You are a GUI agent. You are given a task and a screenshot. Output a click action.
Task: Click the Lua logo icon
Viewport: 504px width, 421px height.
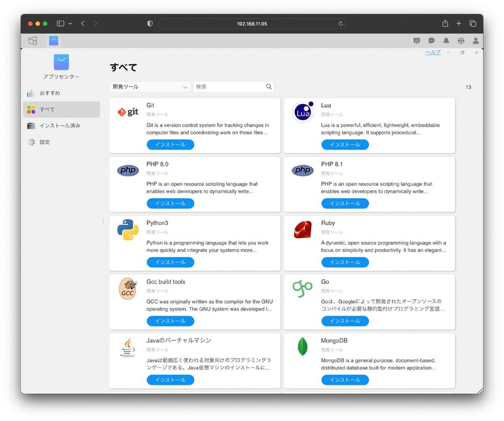point(303,112)
